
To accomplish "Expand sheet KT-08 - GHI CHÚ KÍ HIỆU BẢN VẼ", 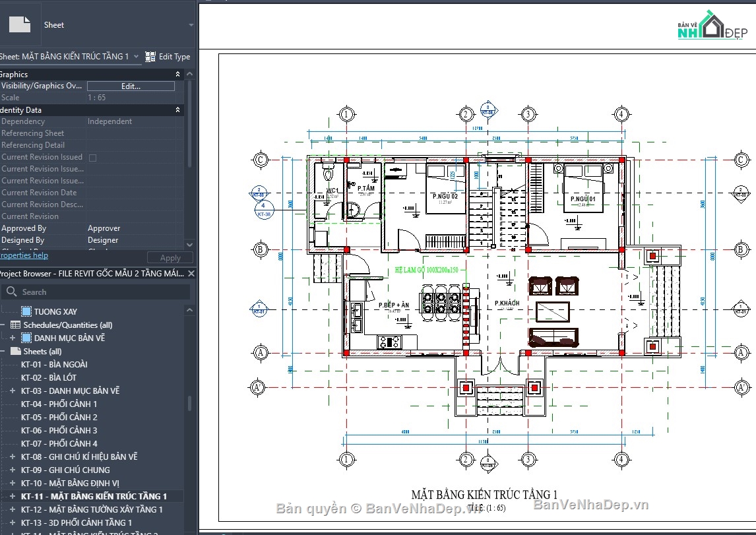I will (13, 456).
